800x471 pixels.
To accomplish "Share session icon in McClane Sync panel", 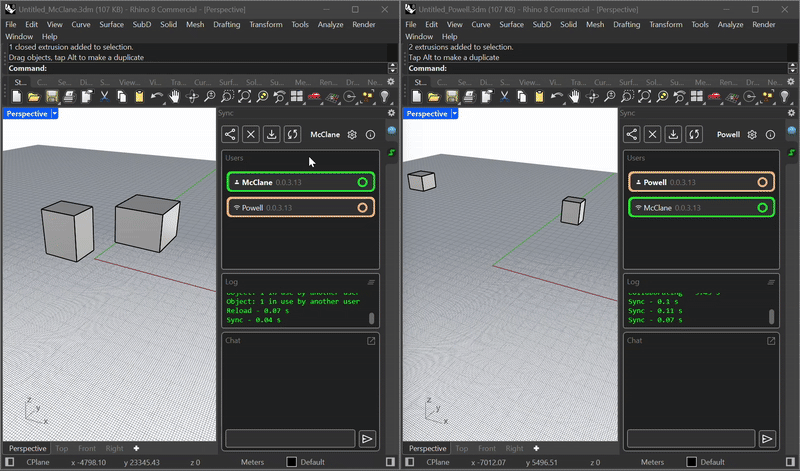I will coord(230,135).
